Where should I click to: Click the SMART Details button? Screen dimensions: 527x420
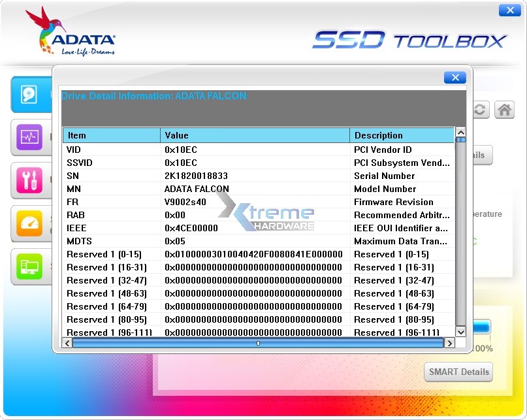pos(458,372)
